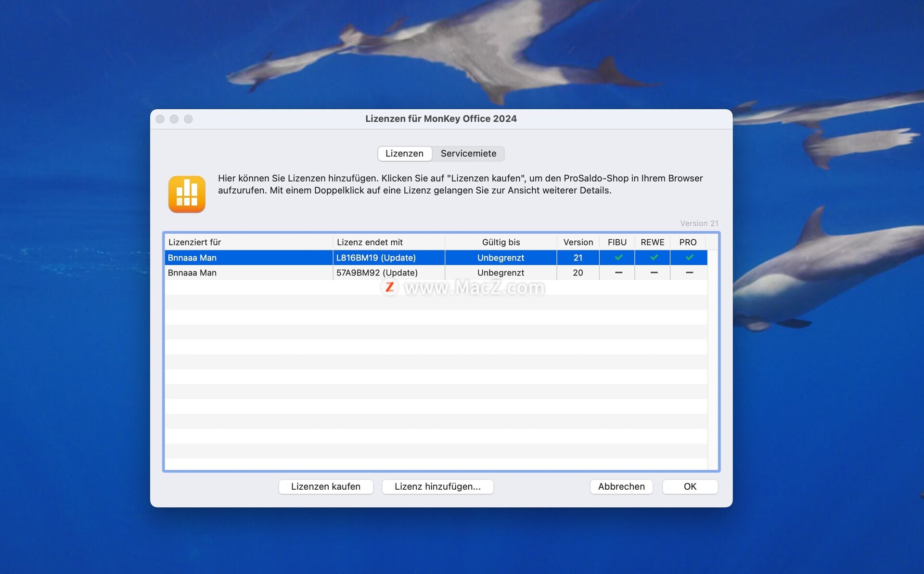Click the Gültig bis column header
924x574 pixels.
click(x=501, y=242)
